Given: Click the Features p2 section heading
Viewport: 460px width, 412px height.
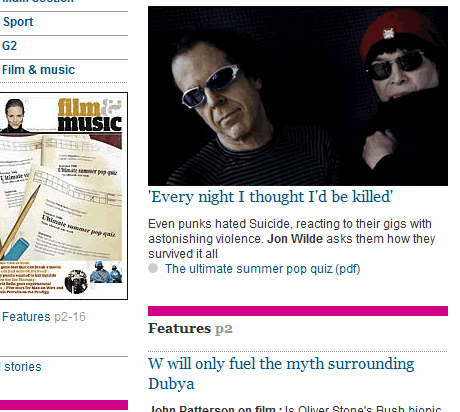Looking at the screenshot, I should tap(190, 329).
